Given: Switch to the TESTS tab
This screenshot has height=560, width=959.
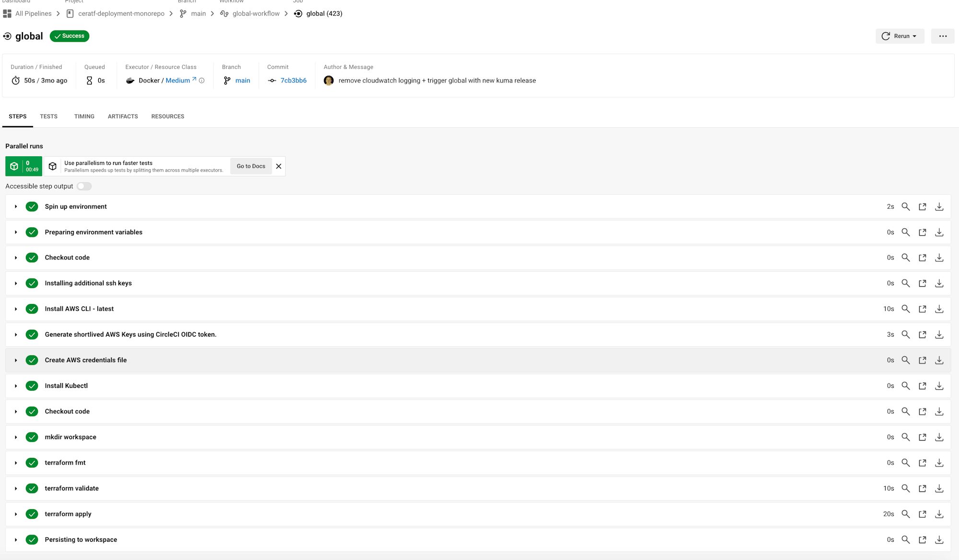Looking at the screenshot, I should [48, 116].
